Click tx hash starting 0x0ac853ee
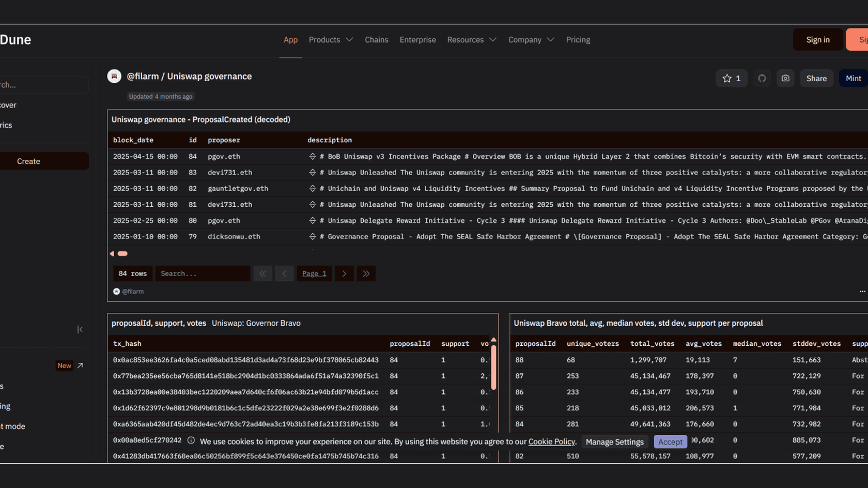Screen dimensions: 868x488 245,360
